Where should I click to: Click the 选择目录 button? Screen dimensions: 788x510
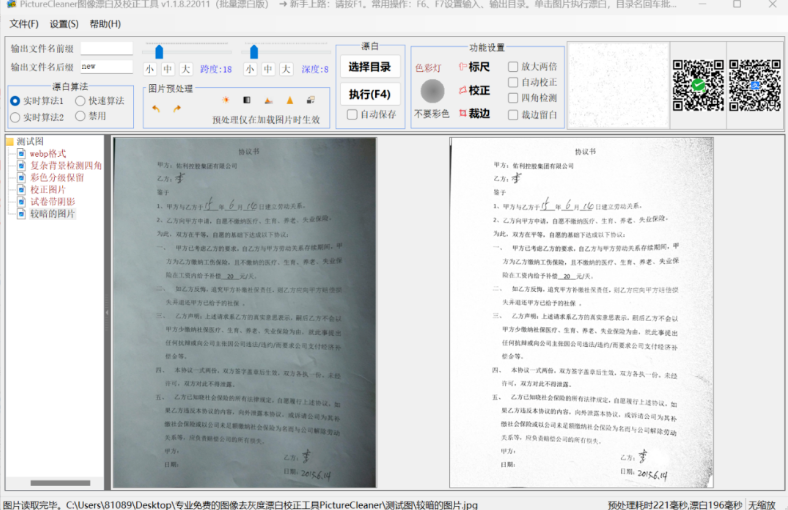pyautogui.click(x=370, y=67)
